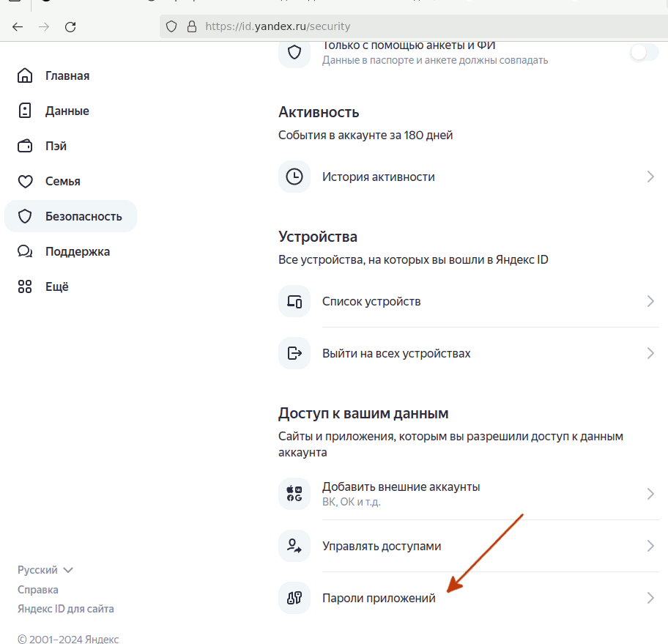668x644 pixels.
Task: Click the Справка footer link
Action: coord(38,590)
